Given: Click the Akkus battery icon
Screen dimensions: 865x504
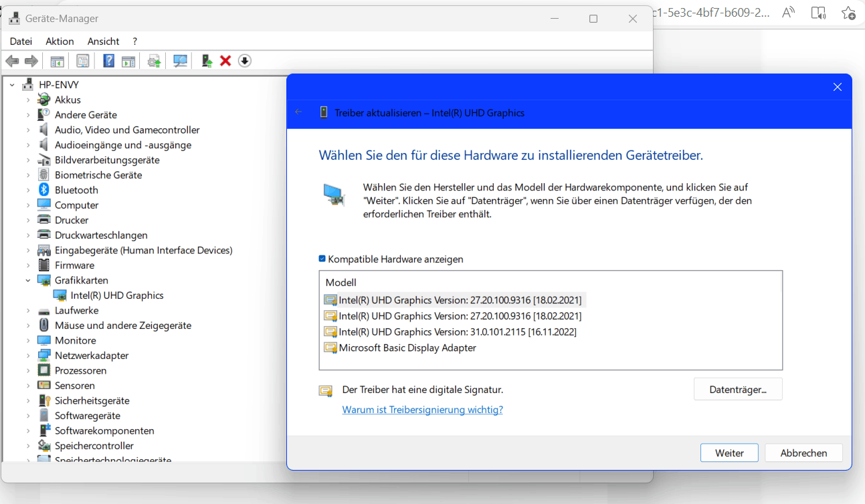Looking at the screenshot, I should 44,100.
